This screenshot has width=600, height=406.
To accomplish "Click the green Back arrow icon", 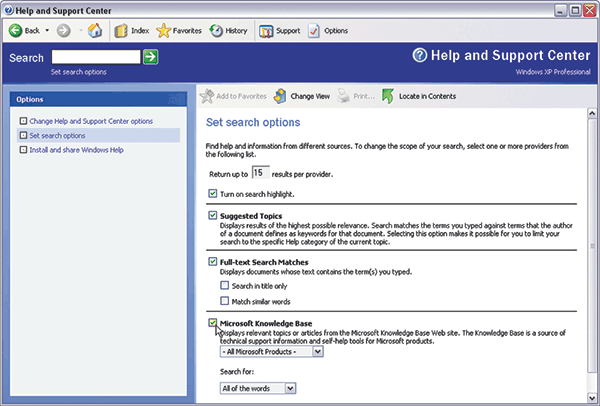I will point(16,31).
